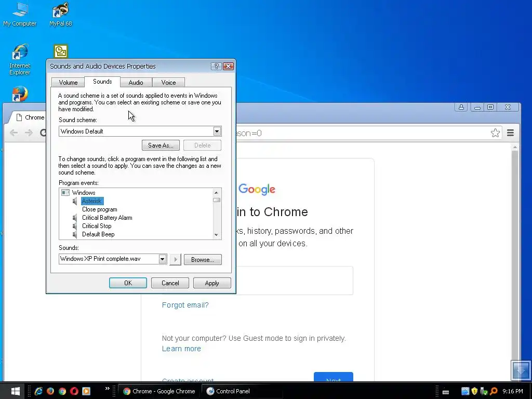532x399 pixels.
Task: Click OK in Sounds dialog
Action: pyautogui.click(x=128, y=283)
